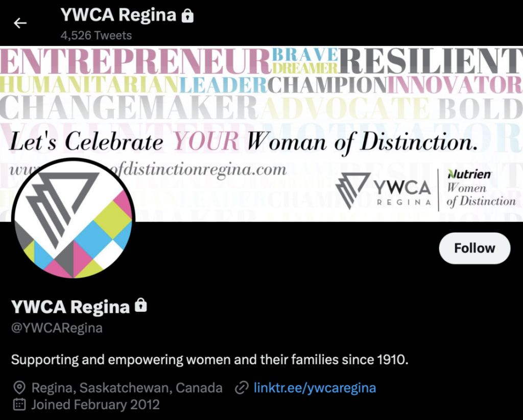Follow the YWCA Regina account

474,248
